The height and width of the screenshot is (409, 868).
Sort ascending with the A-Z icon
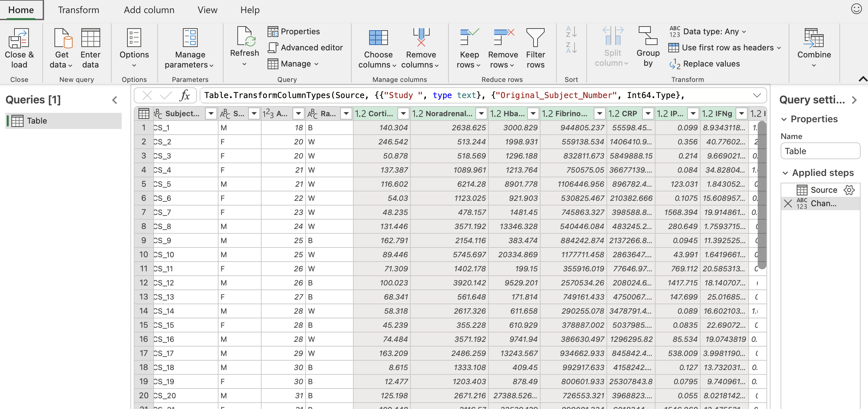pyautogui.click(x=571, y=32)
